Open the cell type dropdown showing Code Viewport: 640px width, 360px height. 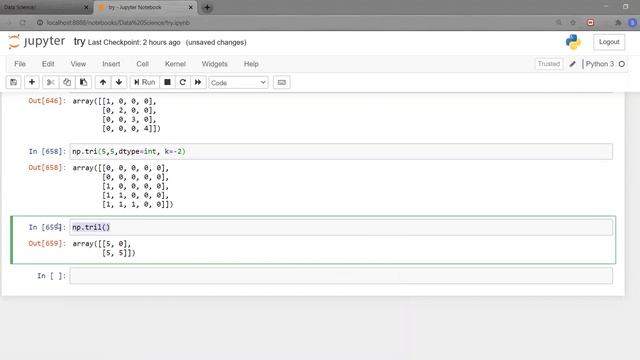tap(238, 83)
